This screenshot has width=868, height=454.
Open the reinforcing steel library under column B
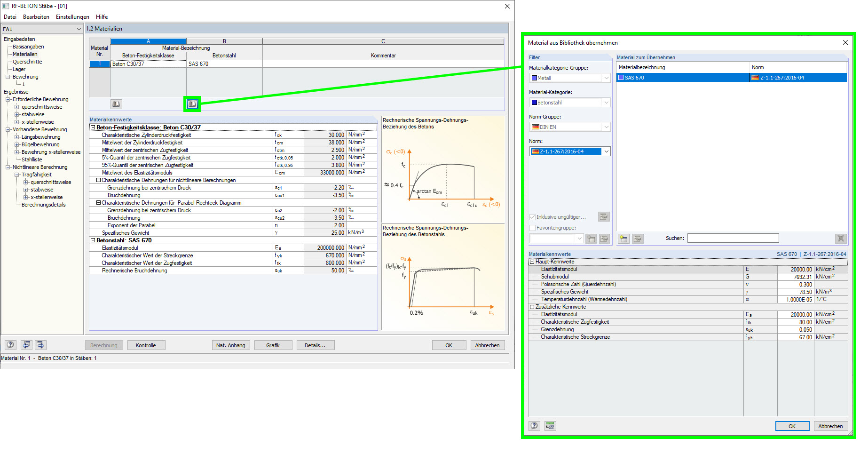click(x=192, y=104)
